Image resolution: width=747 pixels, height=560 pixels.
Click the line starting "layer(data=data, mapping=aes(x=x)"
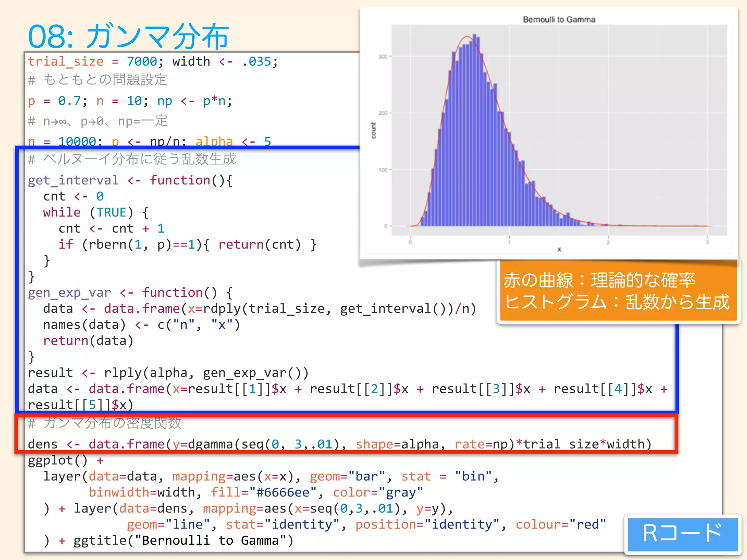pos(271,476)
